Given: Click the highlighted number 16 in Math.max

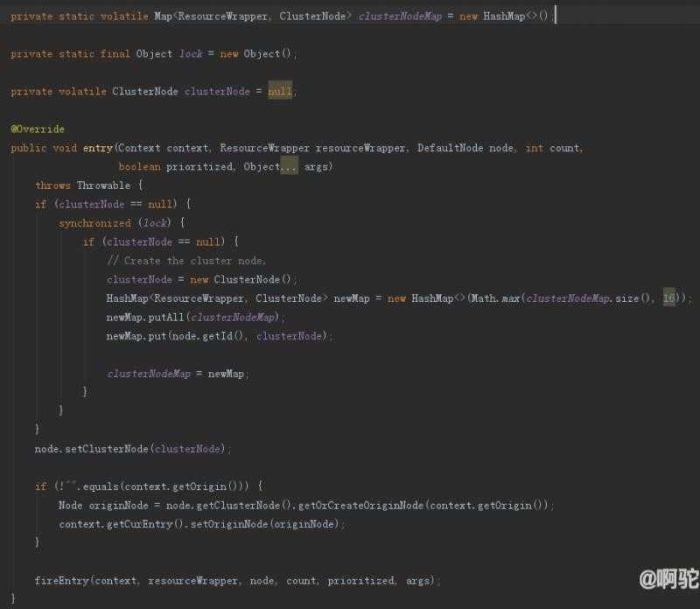Looking at the screenshot, I should pos(668,297).
